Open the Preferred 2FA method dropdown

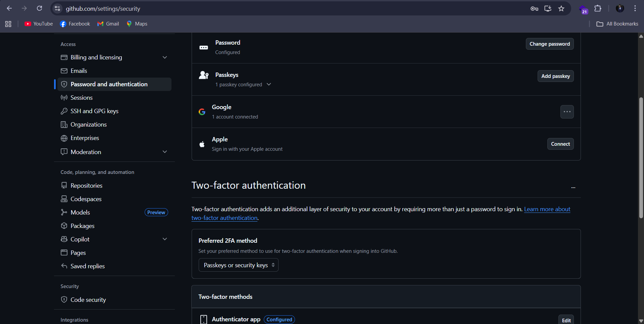(238, 265)
